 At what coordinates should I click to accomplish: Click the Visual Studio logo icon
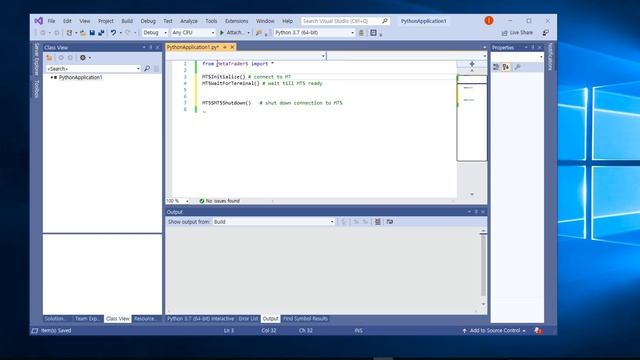[x=39, y=21]
